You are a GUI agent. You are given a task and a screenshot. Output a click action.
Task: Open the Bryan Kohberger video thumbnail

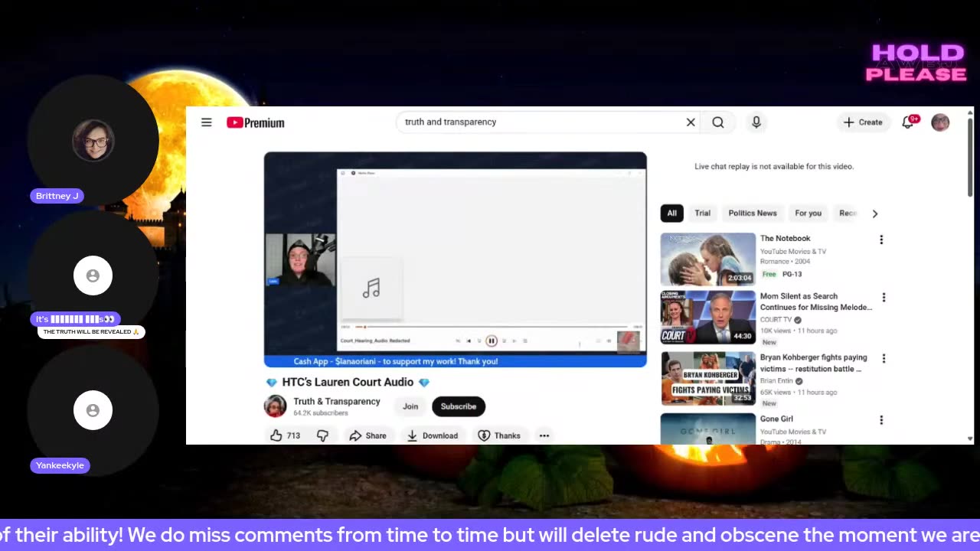pyautogui.click(x=708, y=379)
